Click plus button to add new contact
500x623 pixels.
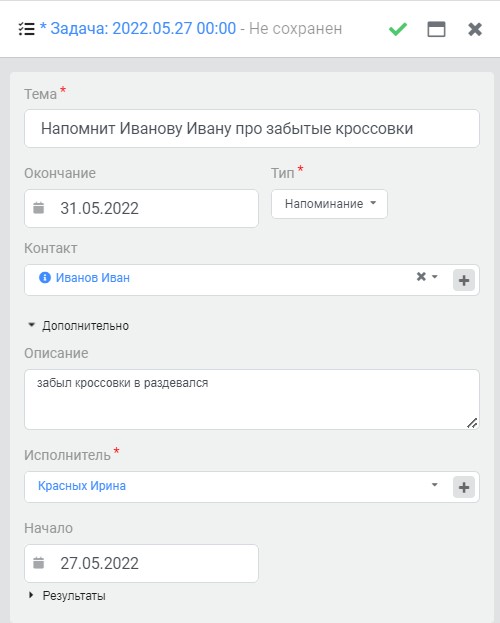[x=464, y=280]
